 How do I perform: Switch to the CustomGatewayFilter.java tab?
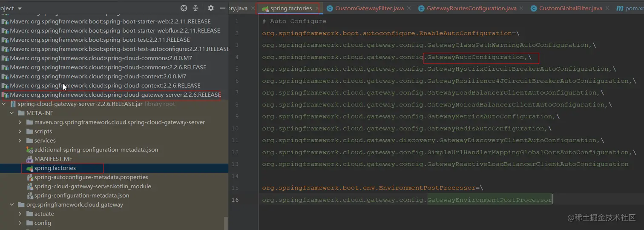tap(369, 9)
